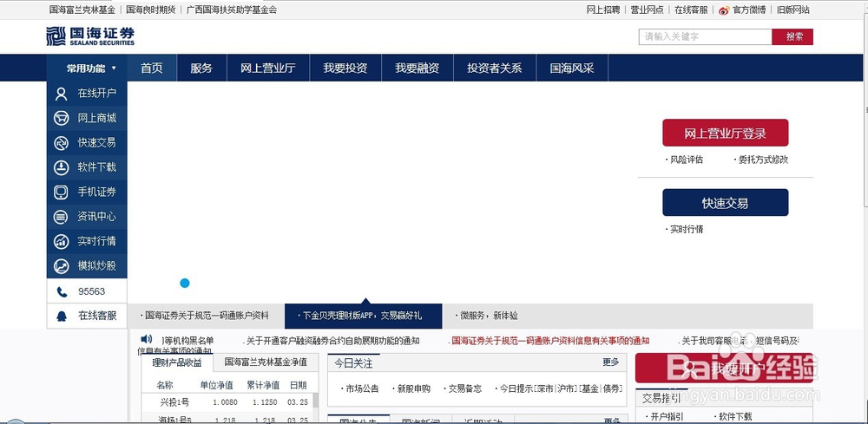Click the 网上营业厅登录 red button
Image resolution: width=868 pixels, height=424 pixels.
click(725, 133)
